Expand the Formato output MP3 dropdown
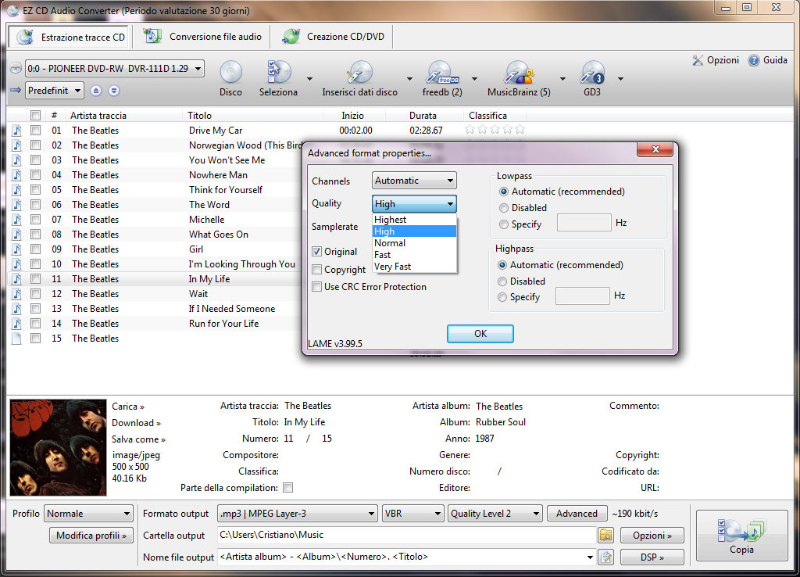800x577 pixels. point(296,514)
